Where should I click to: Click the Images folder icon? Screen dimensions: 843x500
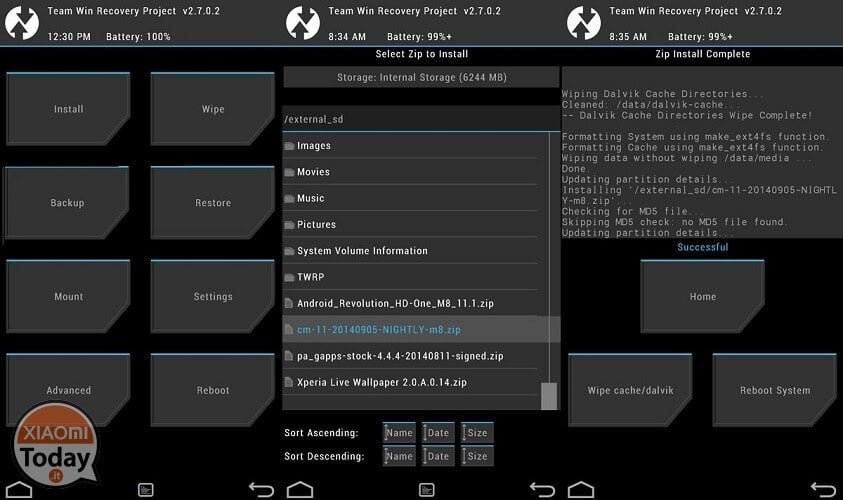tap(289, 146)
